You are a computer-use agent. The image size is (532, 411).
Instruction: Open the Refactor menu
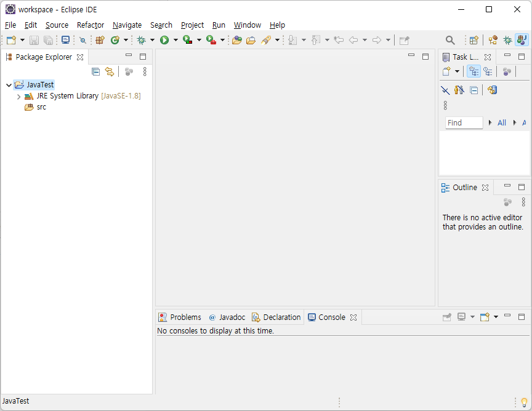91,25
